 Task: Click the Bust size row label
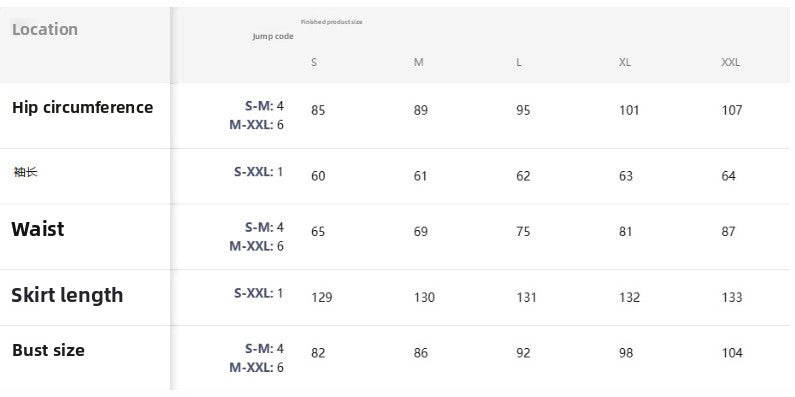click(48, 350)
